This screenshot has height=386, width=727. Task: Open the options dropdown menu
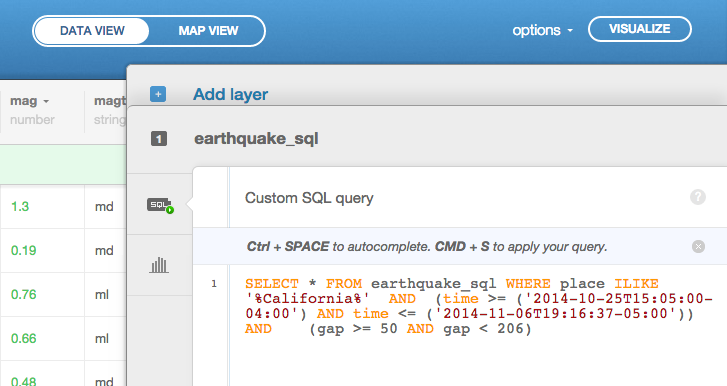click(542, 31)
